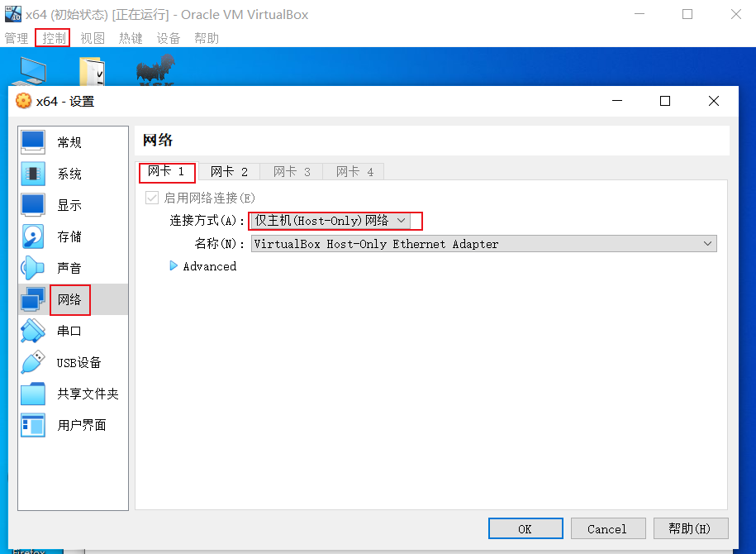
Task: Click the 网络 page heading
Action: point(158,141)
